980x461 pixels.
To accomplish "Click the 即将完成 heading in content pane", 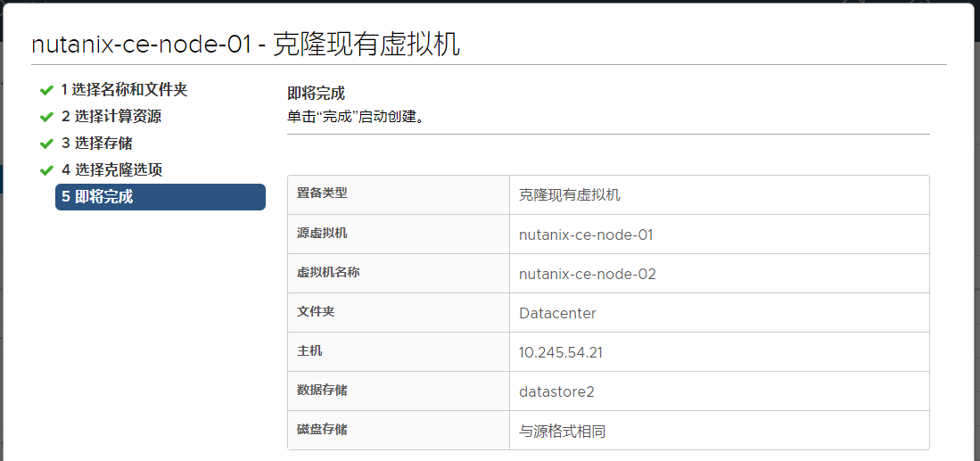I will click(x=316, y=94).
